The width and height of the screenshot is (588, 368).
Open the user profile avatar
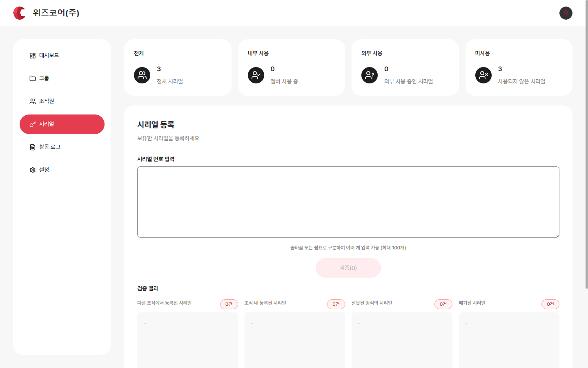tap(566, 13)
